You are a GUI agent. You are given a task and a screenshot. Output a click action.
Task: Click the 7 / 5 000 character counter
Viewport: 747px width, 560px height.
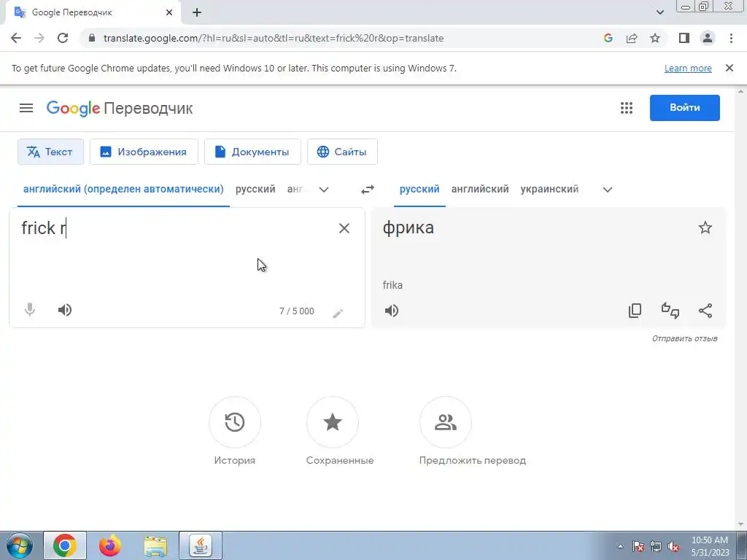point(296,311)
